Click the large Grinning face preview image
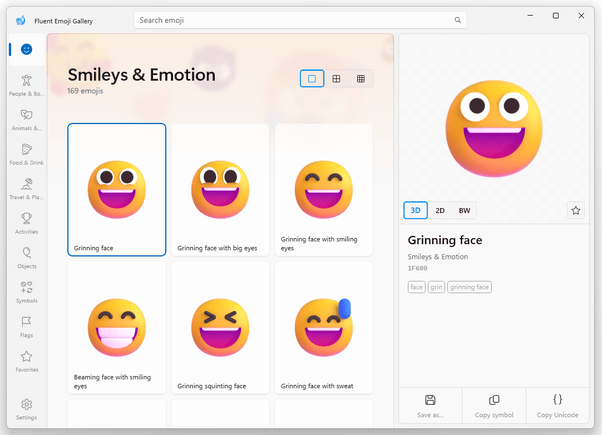 494,129
